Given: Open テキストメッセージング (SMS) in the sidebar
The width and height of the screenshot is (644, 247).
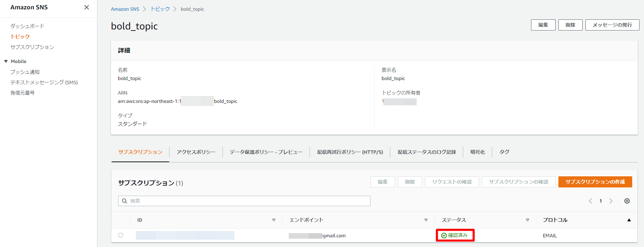Looking at the screenshot, I should [x=44, y=82].
